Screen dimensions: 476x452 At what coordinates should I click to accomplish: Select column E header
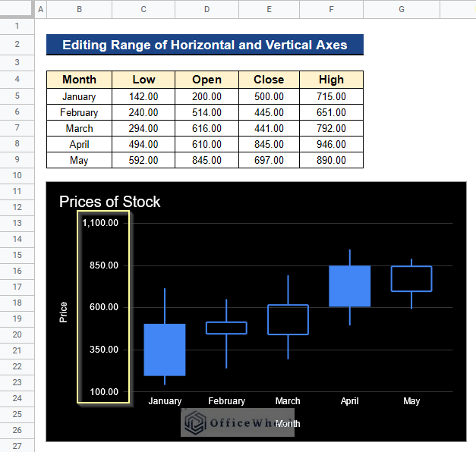tap(269, 9)
